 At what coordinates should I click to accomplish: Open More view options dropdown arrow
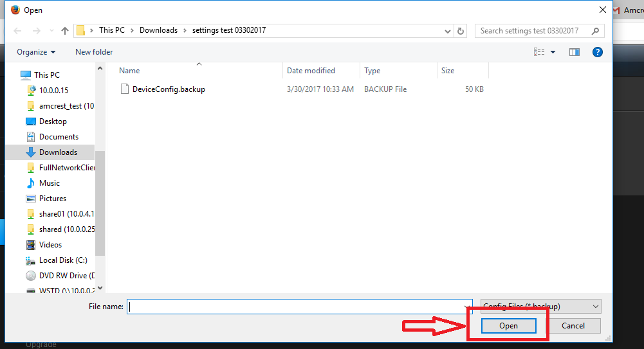(x=553, y=52)
